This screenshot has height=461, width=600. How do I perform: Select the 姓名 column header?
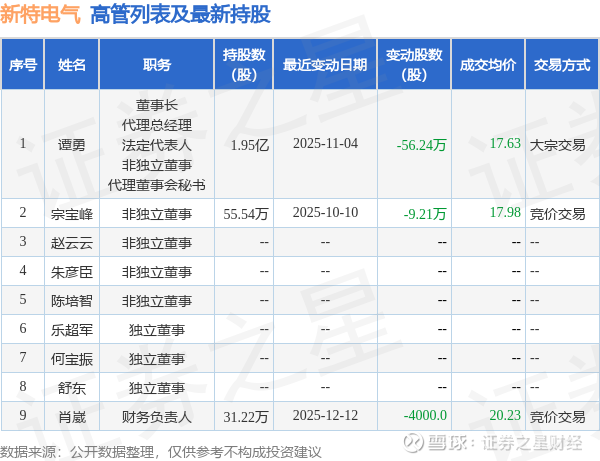point(72,65)
